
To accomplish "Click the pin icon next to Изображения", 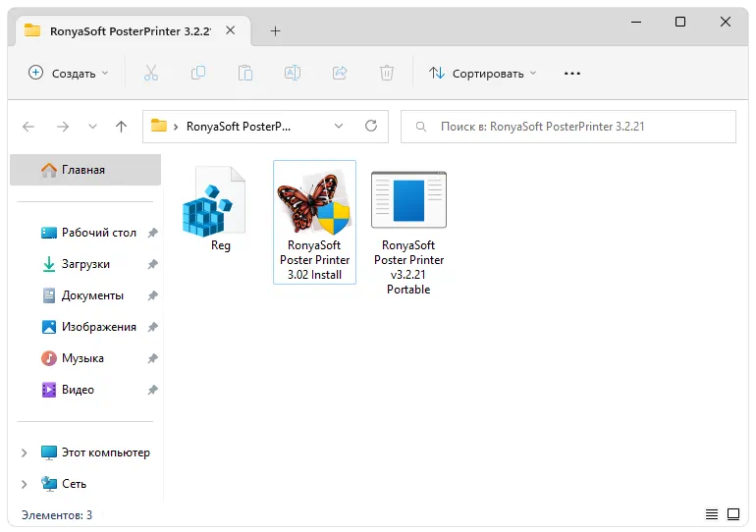I will coord(153,327).
